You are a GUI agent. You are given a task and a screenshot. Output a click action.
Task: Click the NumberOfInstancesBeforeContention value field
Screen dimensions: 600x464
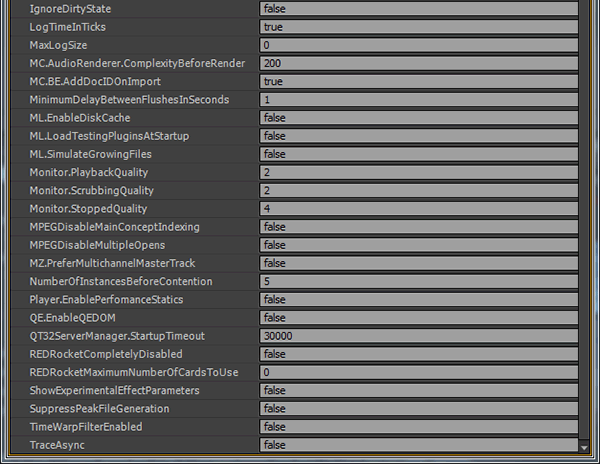tap(418, 282)
